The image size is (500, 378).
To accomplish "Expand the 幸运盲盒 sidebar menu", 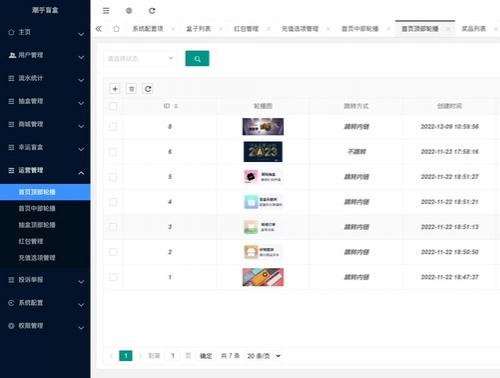I will [x=45, y=147].
